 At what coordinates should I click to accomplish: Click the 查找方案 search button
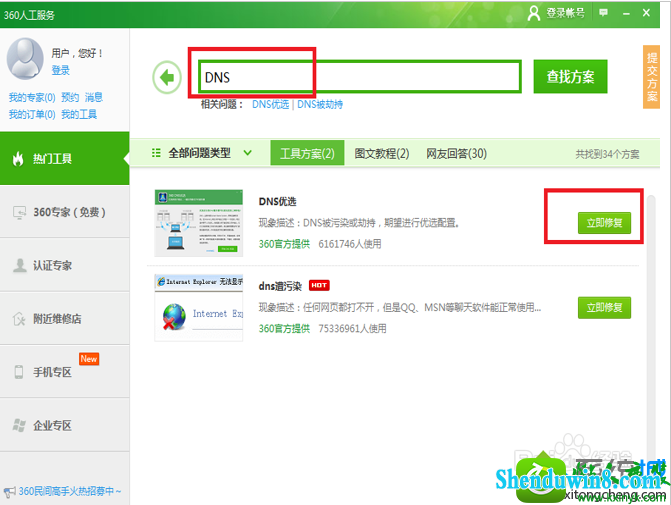point(570,77)
